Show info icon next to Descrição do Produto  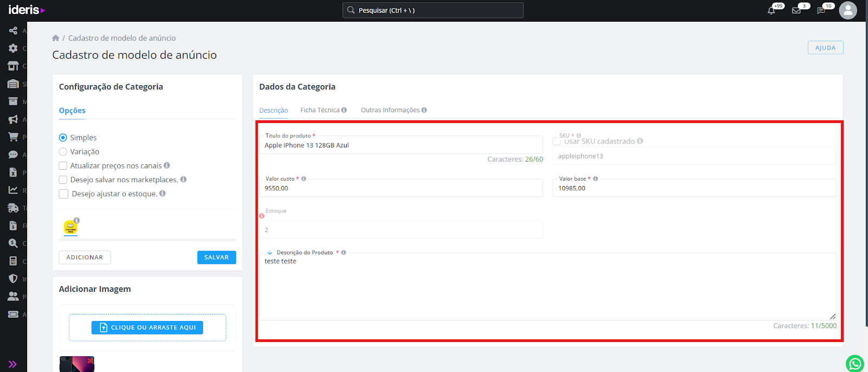pos(343,253)
